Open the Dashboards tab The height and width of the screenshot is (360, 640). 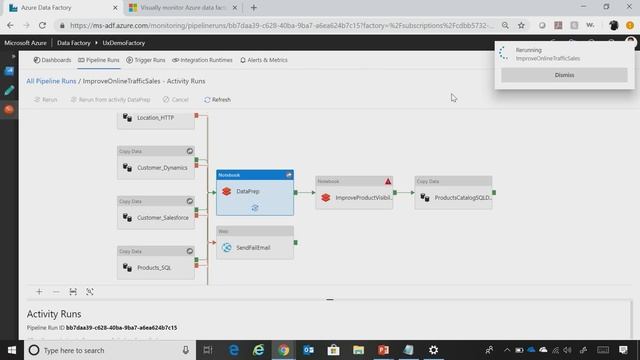(x=52, y=60)
